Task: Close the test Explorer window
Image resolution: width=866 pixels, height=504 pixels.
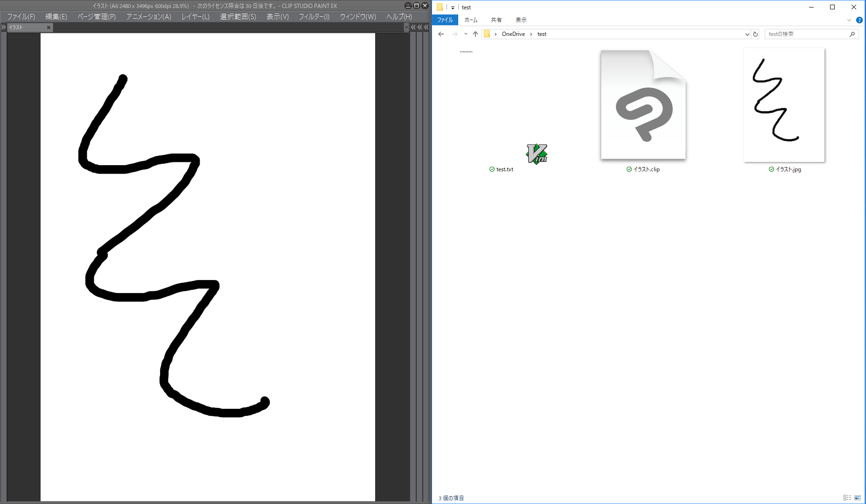Action: (854, 7)
